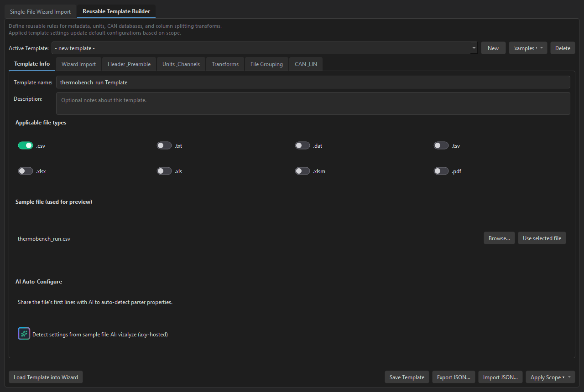Open the CAN_LIN tab
The width and height of the screenshot is (584, 392).
[306, 64]
